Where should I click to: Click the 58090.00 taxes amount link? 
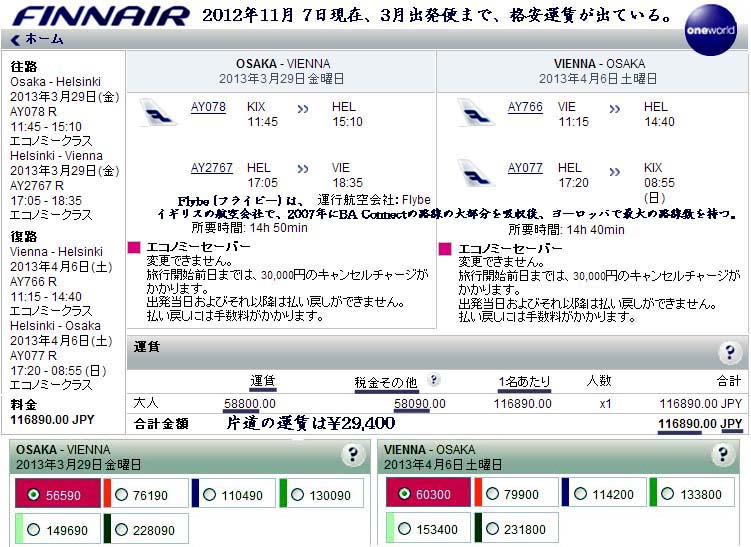tap(420, 404)
